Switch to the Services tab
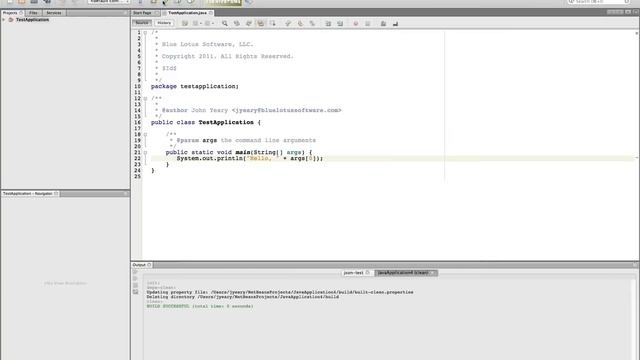This screenshot has height=360, width=640. (x=54, y=13)
